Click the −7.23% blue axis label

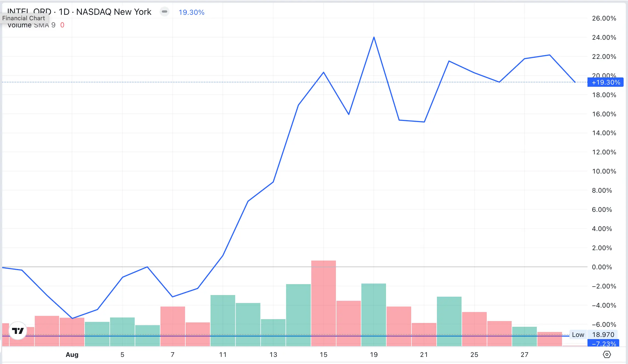pos(603,343)
